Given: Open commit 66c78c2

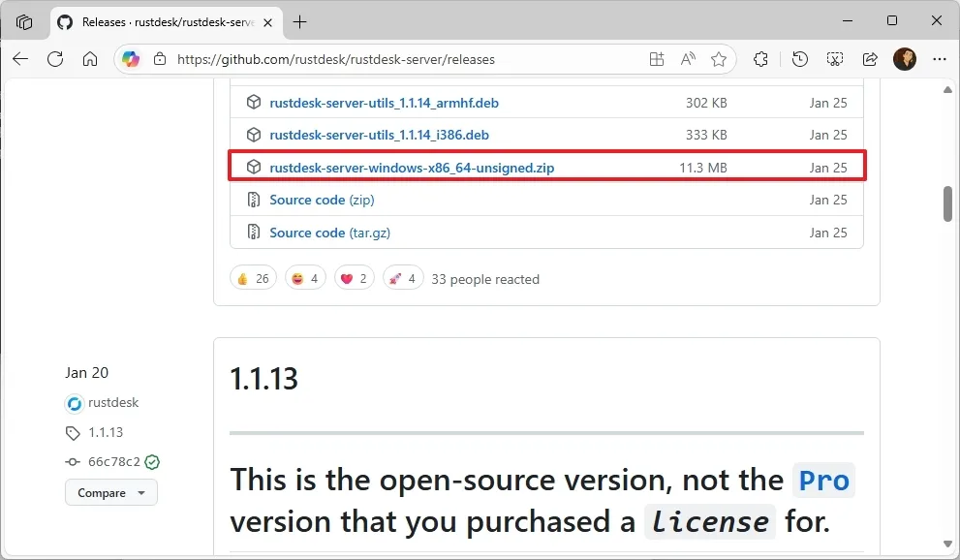Looking at the screenshot, I should (x=114, y=461).
